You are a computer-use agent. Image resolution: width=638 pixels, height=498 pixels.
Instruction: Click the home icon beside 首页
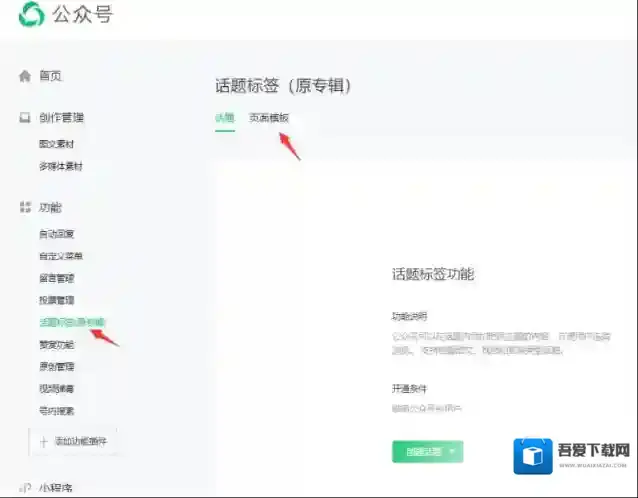tap(25, 76)
